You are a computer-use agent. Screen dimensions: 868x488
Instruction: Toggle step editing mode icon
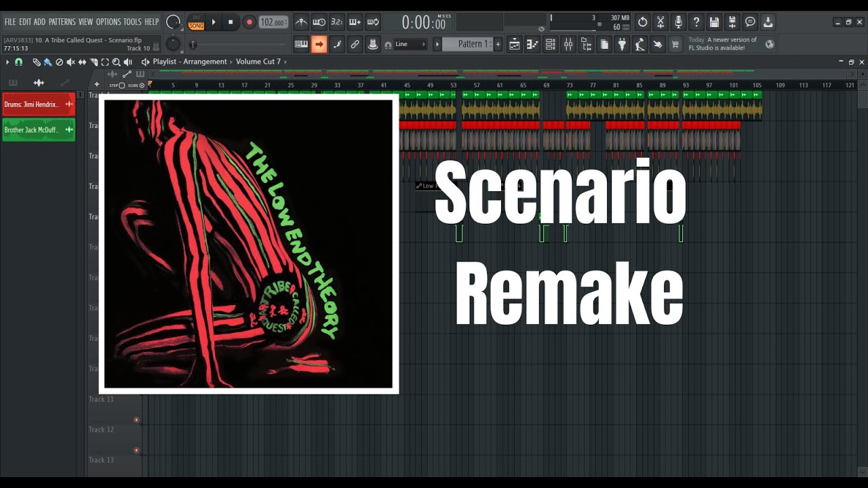click(337, 44)
